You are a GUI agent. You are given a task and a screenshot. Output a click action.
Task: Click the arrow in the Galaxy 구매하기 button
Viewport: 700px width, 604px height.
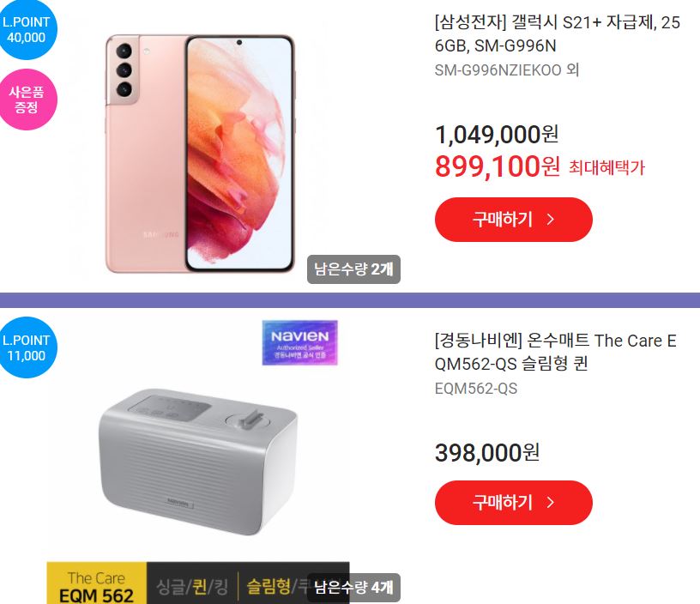(x=551, y=219)
